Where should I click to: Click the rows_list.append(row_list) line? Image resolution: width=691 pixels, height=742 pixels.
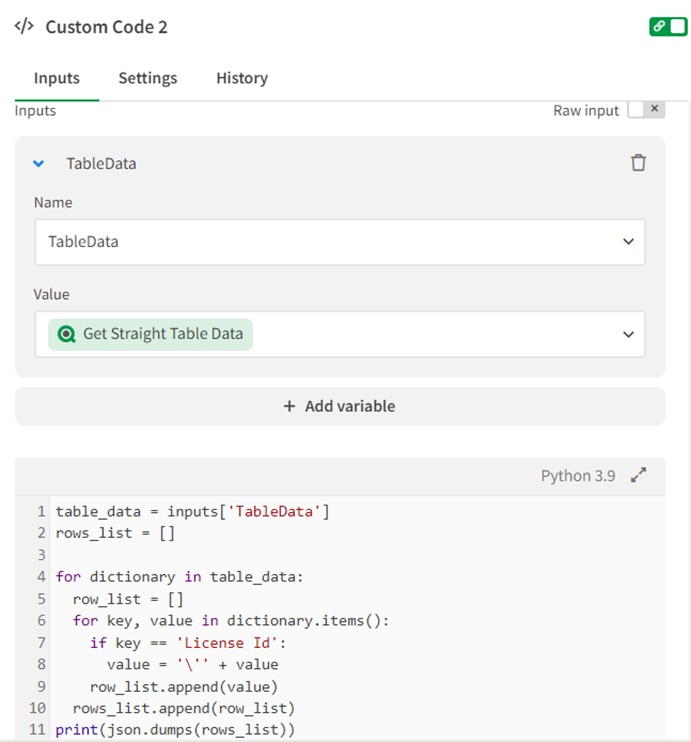point(184,708)
